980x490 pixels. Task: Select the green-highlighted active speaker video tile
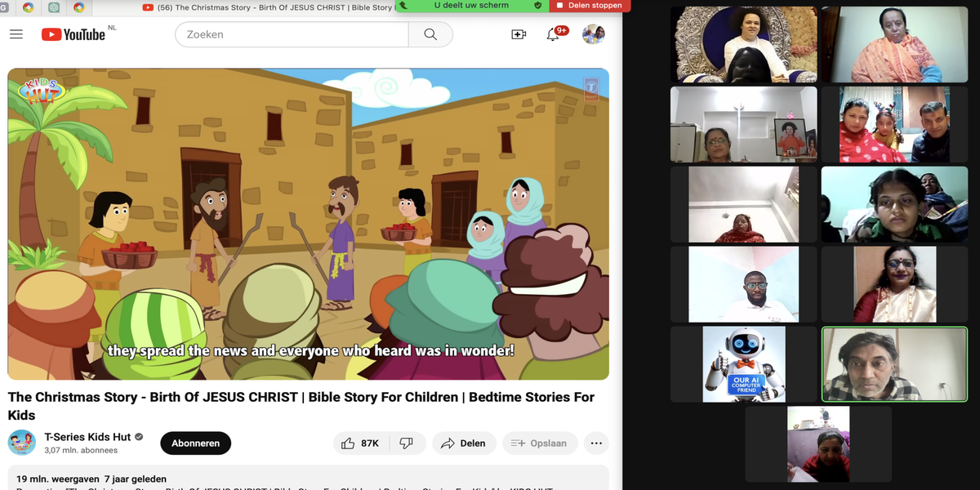(x=894, y=364)
